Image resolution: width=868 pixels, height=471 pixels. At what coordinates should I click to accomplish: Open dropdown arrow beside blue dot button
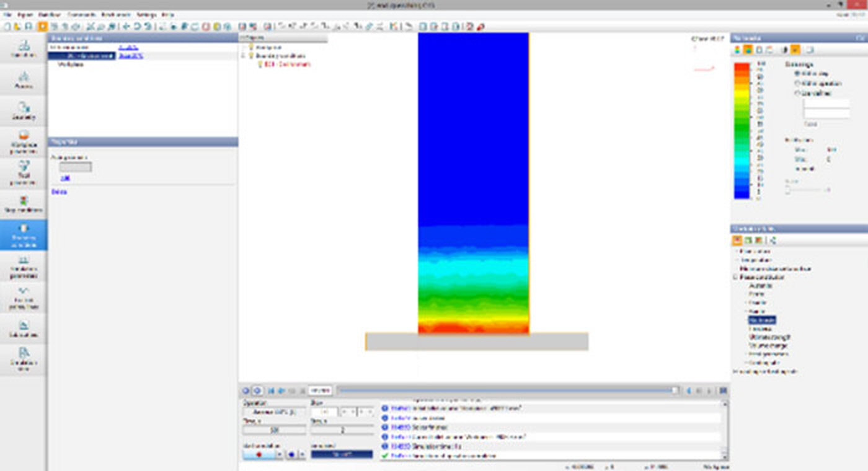pyautogui.click(x=302, y=454)
